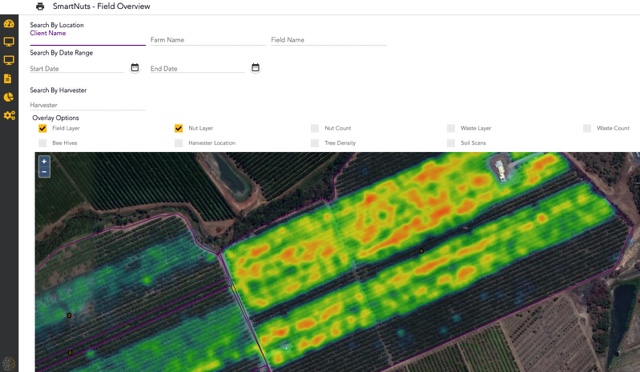Enable the Bee Hives overlay checkbox
This screenshot has height=372, width=640.
pyautogui.click(x=42, y=143)
